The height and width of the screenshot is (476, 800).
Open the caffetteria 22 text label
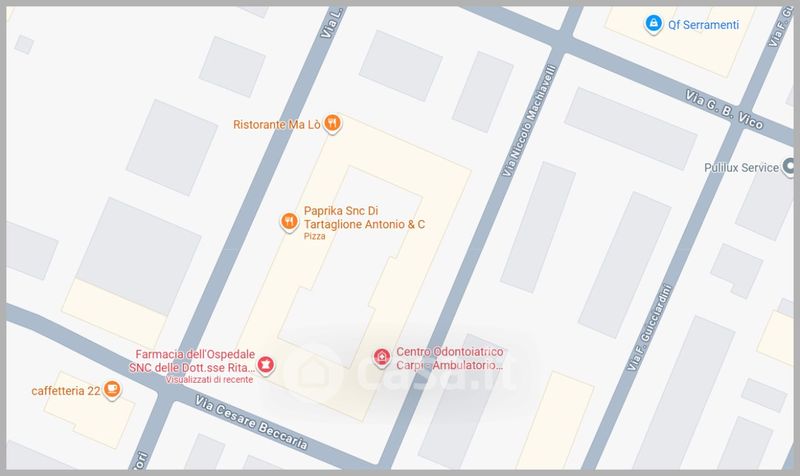pos(66,391)
